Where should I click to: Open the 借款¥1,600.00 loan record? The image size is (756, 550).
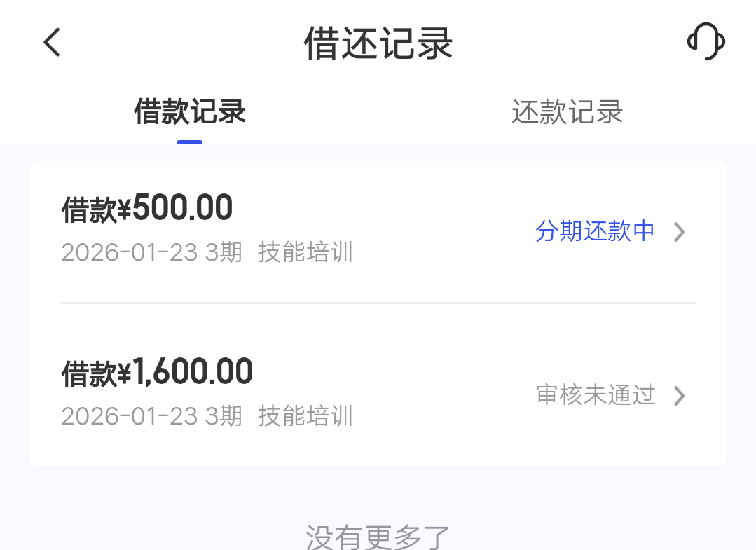[x=157, y=373]
